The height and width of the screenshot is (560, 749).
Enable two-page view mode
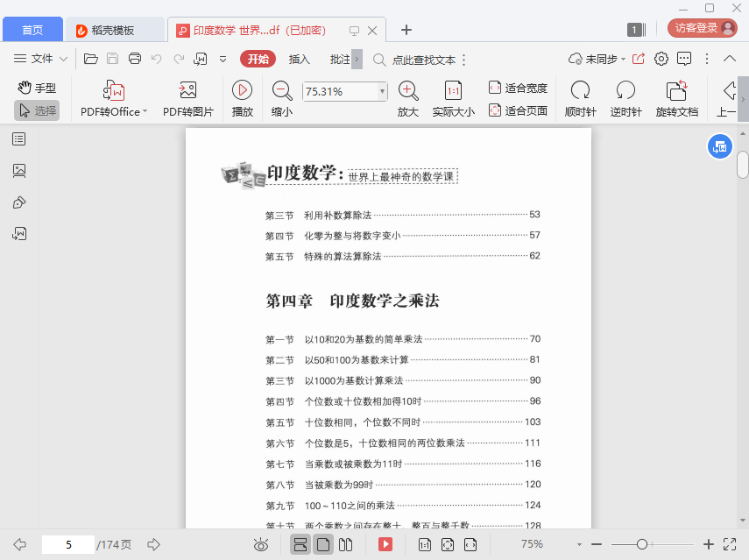(345, 544)
